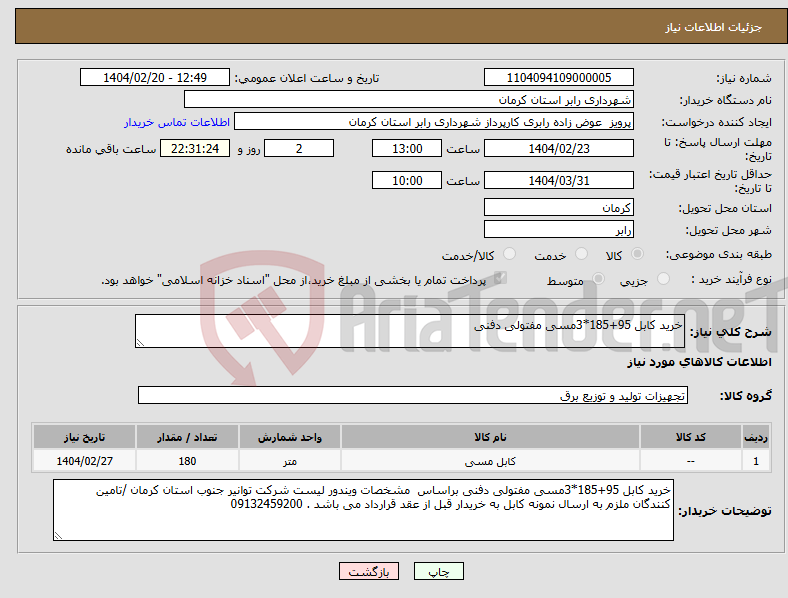Click the resize grip of buyer notes box

58,536
